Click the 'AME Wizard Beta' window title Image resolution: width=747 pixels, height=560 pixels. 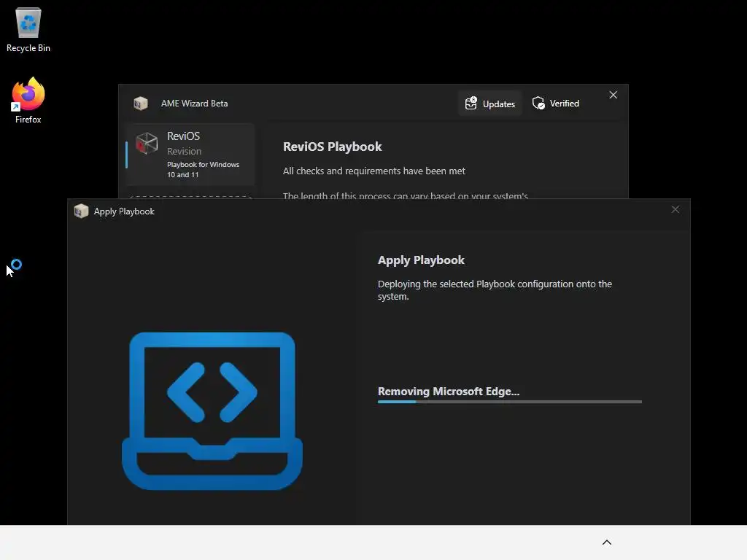194,104
